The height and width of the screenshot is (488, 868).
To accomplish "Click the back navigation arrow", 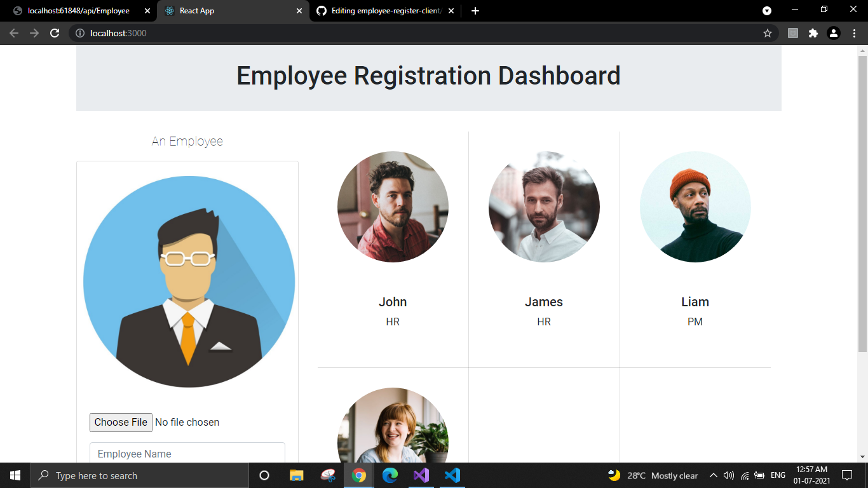I will (x=13, y=33).
